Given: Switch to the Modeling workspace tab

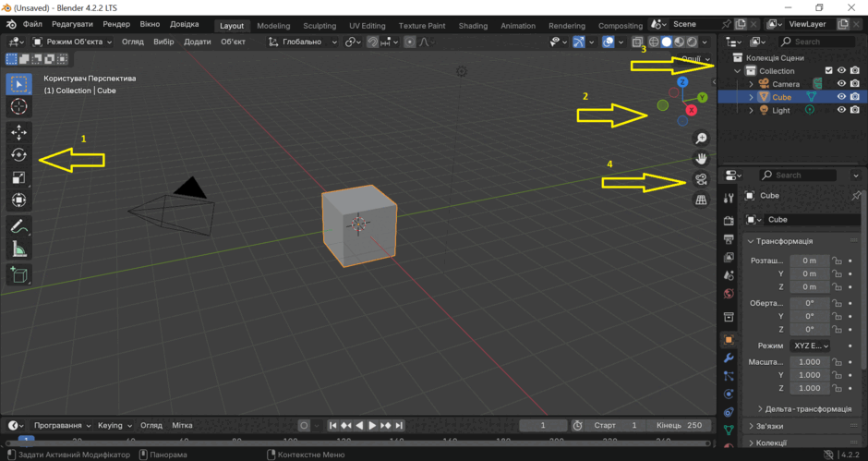Looking at the screenshot, I should click(273, 26).
